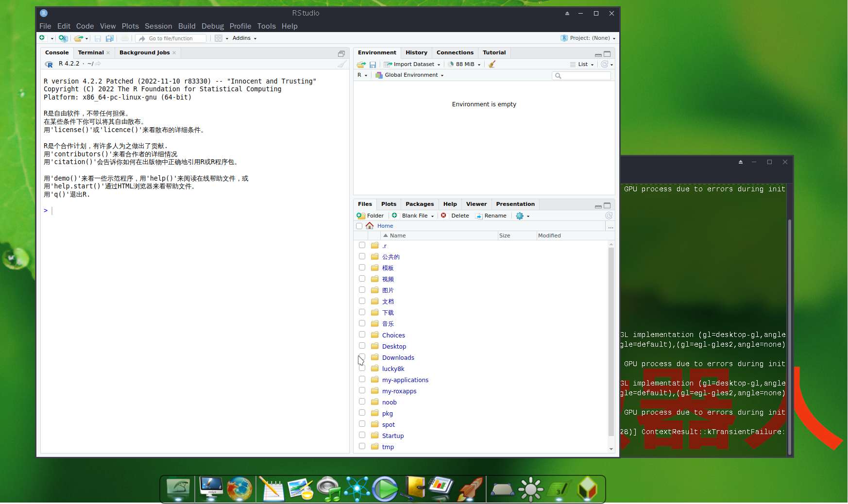Clear environment objects with the broom icon
The image size is (848, 504).
(x=492, y=64)
